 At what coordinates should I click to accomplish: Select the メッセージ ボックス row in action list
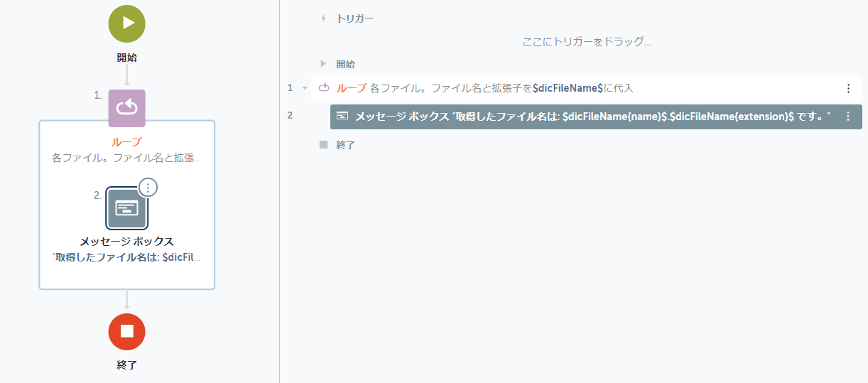596,117
